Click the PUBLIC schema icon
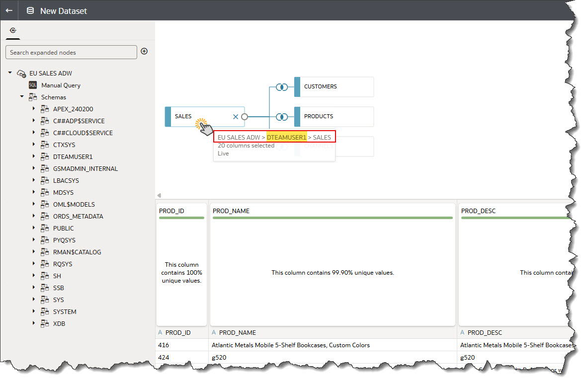Viewport: 588px width, 383px height. coord(45,228)
